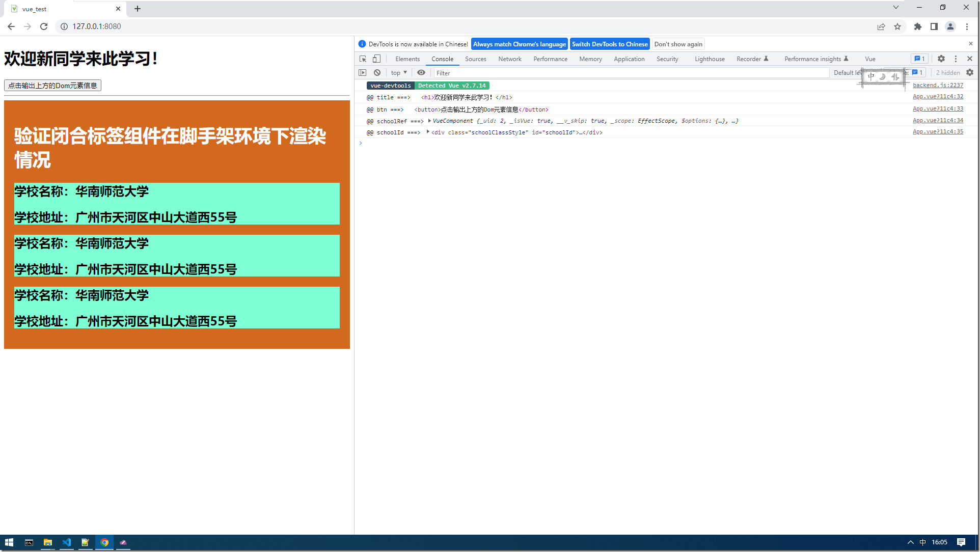Open backend.js:2237 source link
This screenshot has width=980, height=552.
click(938, 85)
